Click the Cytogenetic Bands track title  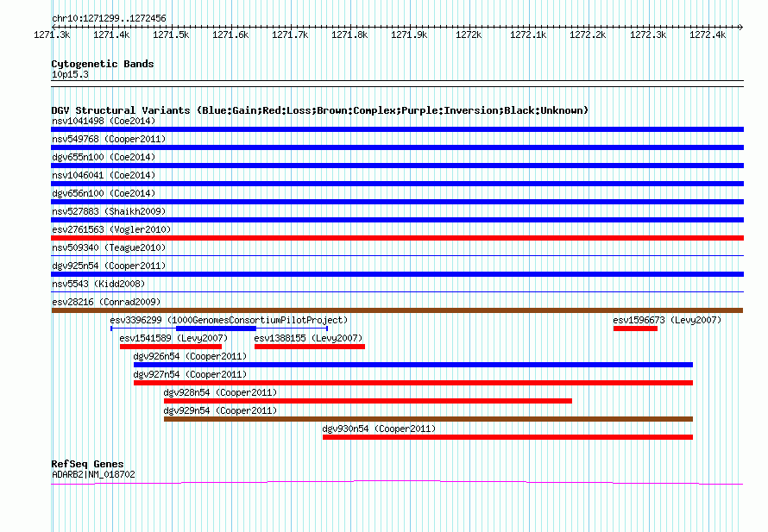click(x=103, y=64)
